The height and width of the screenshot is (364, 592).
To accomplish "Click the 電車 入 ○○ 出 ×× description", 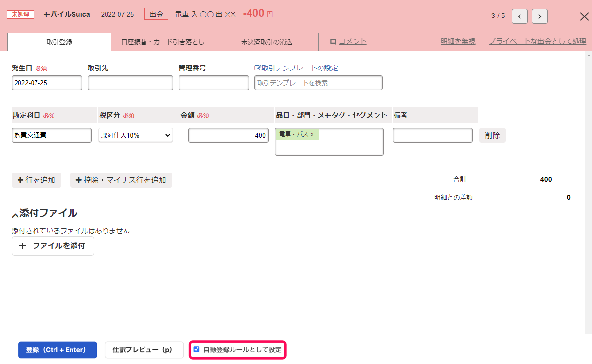I will pos(205,14).
